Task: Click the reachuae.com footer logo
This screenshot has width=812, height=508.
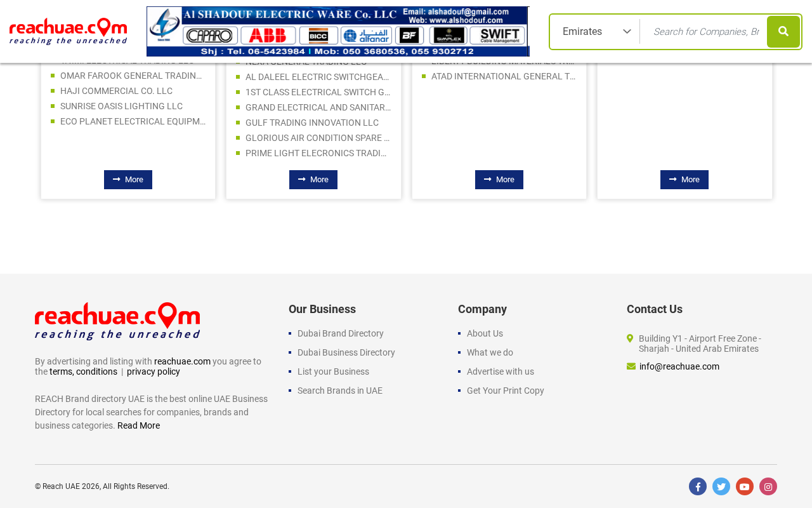Action: tap(117, 321)
